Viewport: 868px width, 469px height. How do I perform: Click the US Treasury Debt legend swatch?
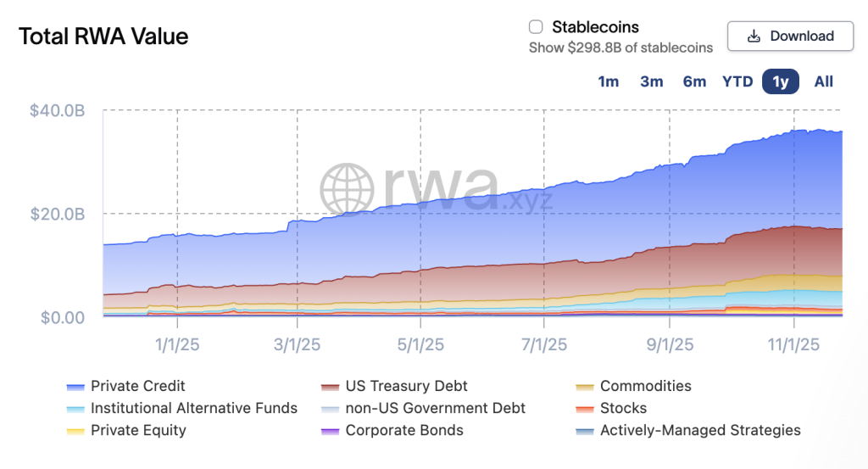tap(331, 387)
